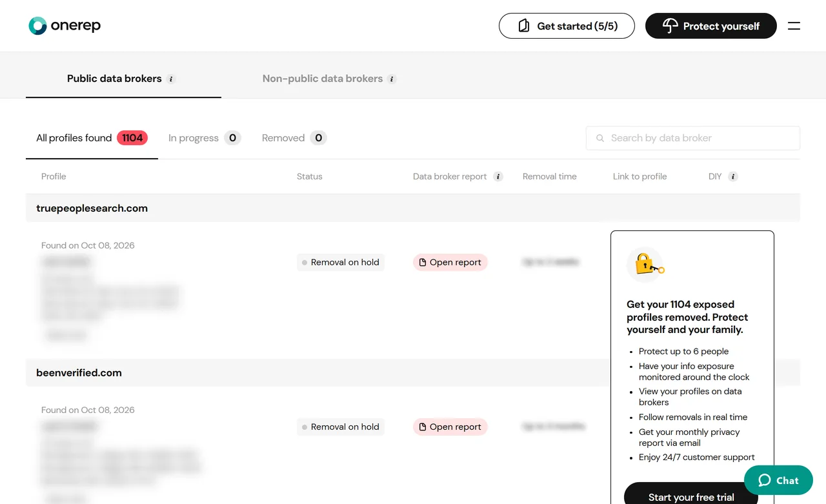The height and width of the screenshot is (504, 826).
Task: Click the checklist icon in Get started
Action: pos(524,26)
